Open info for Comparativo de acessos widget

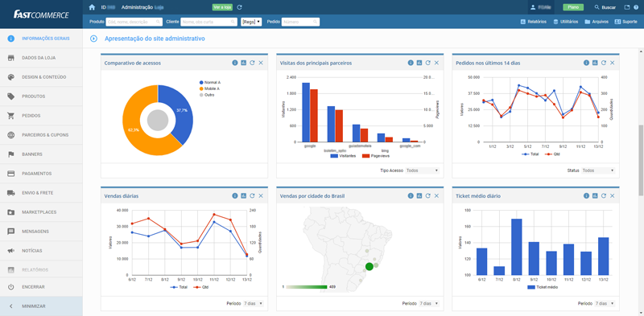click(235, 63)
